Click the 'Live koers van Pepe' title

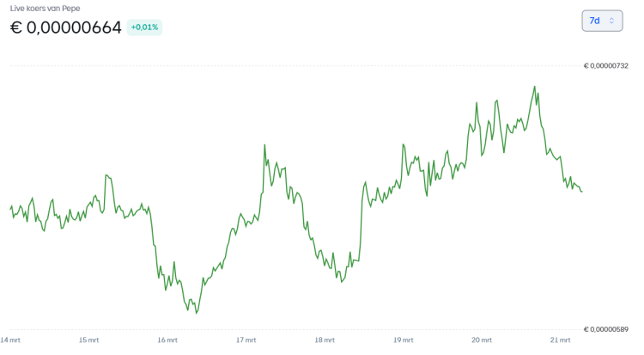click(x=46, y=8)
